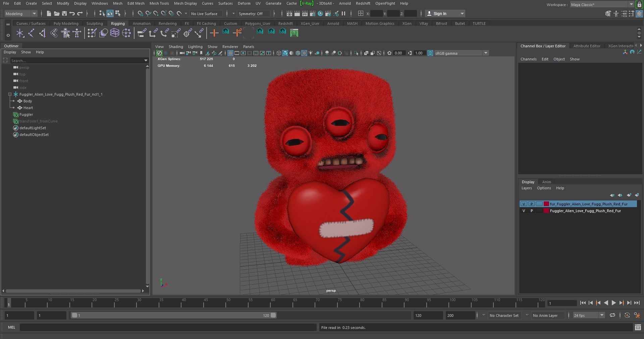Click the Snap to Grids magnet icon
The width and height of the screenshot is (644, 339).
140,13
